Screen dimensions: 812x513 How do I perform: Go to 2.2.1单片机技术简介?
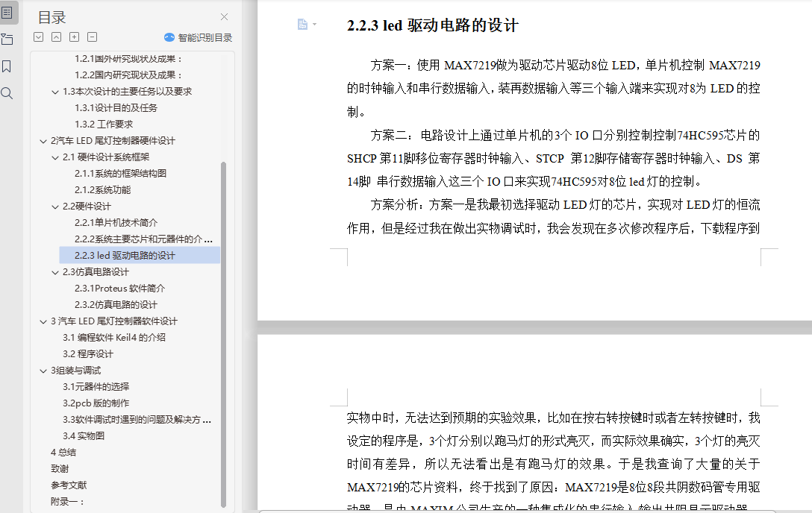coord(116,223)
